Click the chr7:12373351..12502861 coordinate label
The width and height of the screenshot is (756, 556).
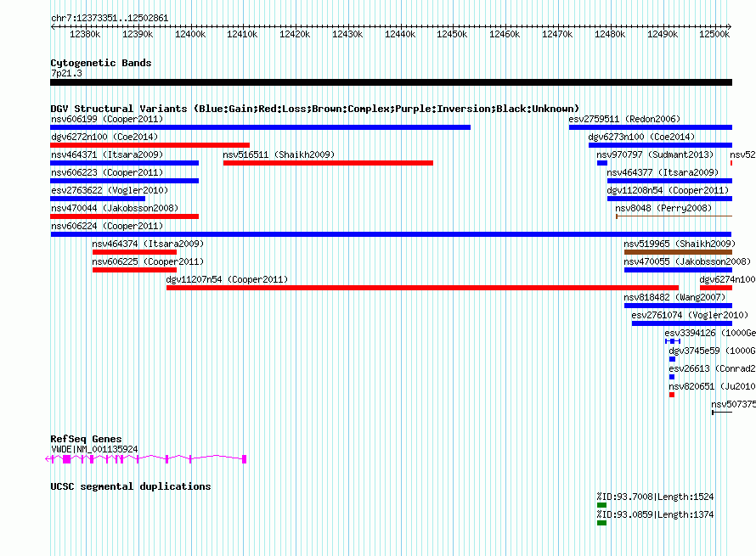110,18
